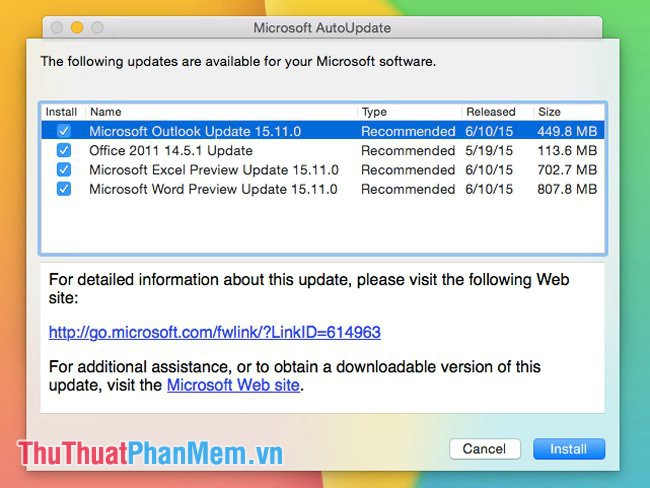Screen dimensions: 650x488
Task: Open the go.microsoft.com fwlink URL
Action: 215,333
